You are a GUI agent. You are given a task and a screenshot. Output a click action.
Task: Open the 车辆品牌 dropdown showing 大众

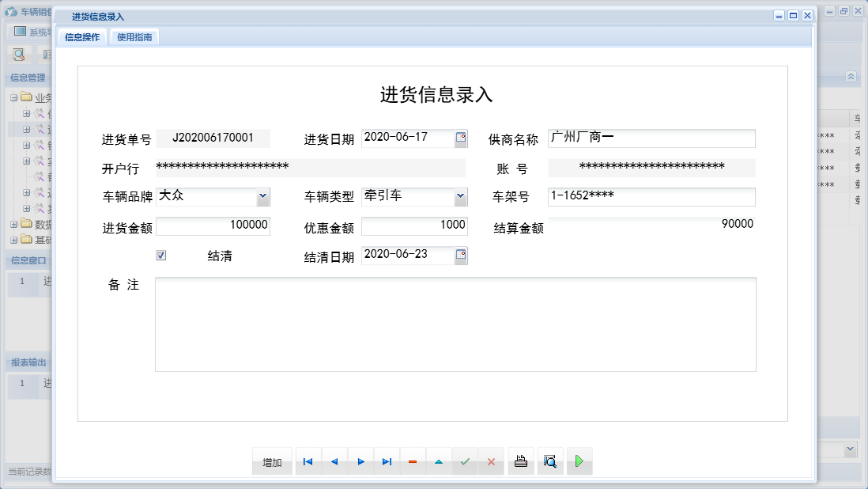click(x=261, y=196)
